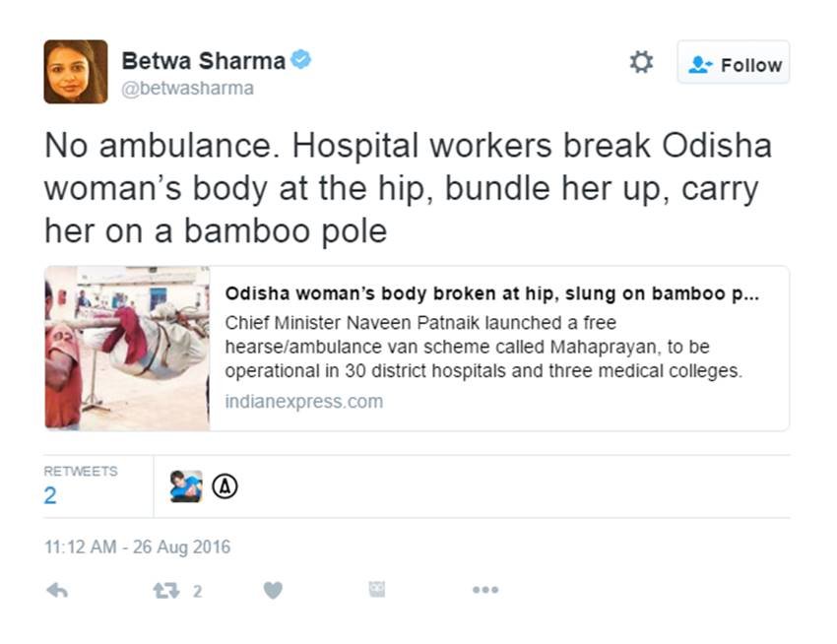
Task: Open the gear settings dropdown
Action: pos(641,63)
